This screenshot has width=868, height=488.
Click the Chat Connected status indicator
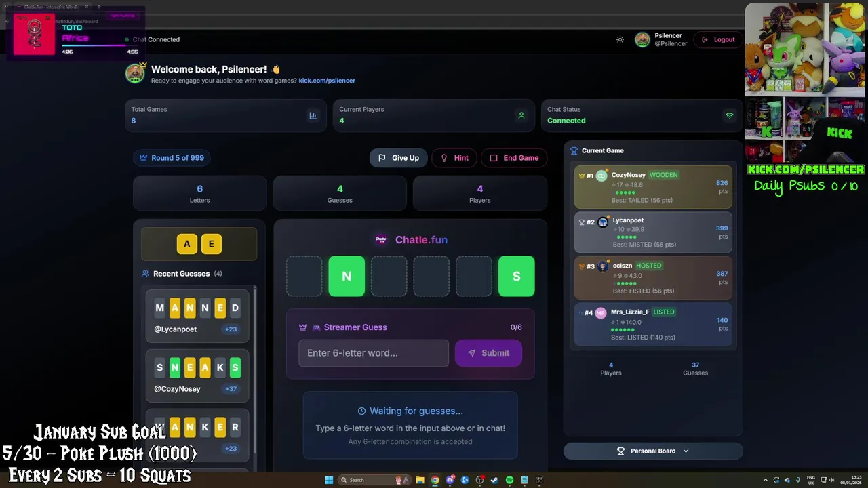[x=153, y=39]
